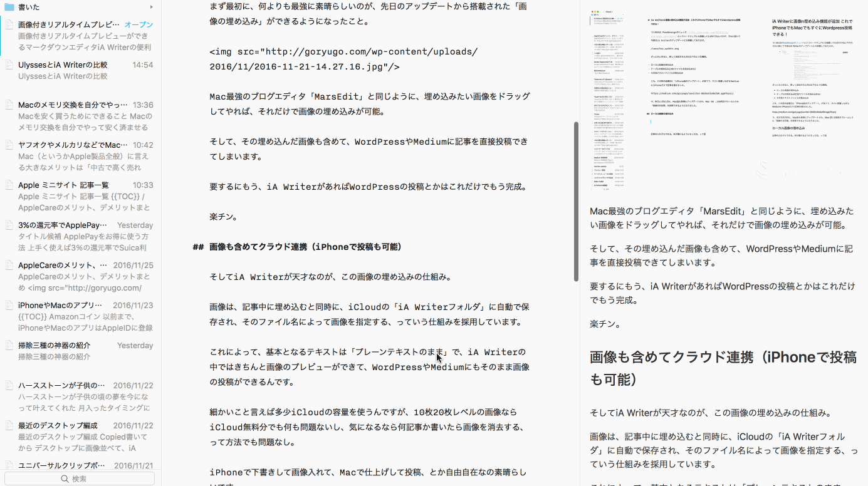Click the magnifier icon in the search field
The width and height of the screenshot is (868, 486).
[x=64, y=478]
